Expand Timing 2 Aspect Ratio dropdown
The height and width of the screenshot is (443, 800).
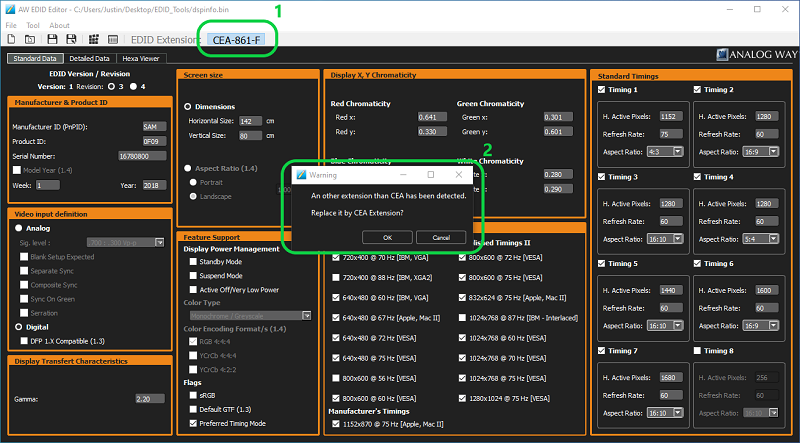pos(754,151)
